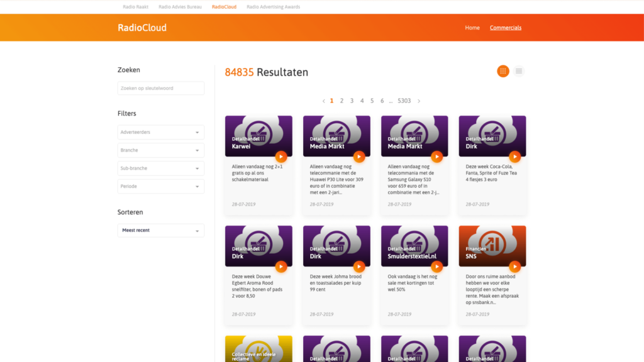Play the Huawei P30 Lite Media Markt ad
The height and width of the screenshot is (362, 644).
tap(359, 156)
